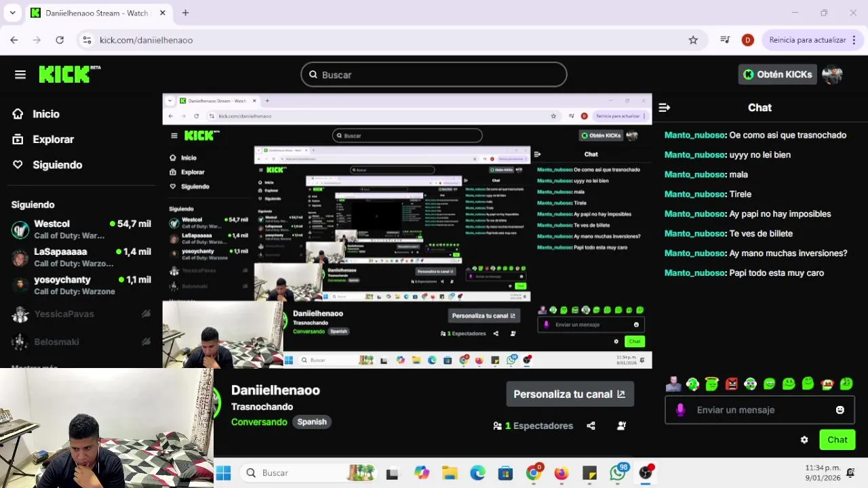Open Westcol channel from followed list
Image resolution: width=868 pixels, height=488 pixels.
click(81, 230)
